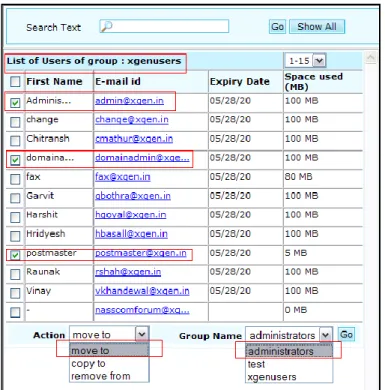Screen dimensions: 385x390
Task: Open the Group Name dropdown showing administrators
Action: (289, 335)
